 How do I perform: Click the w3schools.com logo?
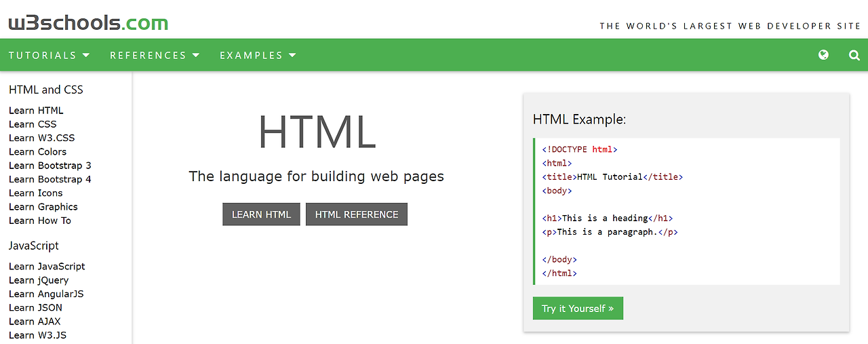pyautogui.click(x=88, y=23)
